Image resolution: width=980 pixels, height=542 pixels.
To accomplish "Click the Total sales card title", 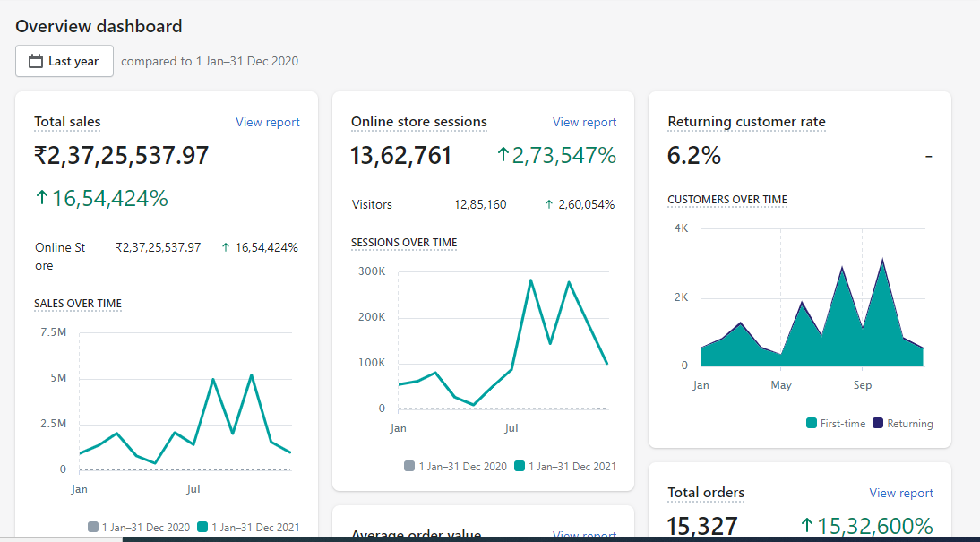I will point(67,122).
